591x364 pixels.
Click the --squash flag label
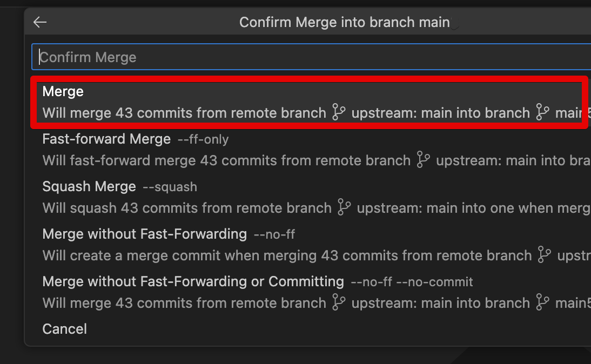[x=170, y=187]
